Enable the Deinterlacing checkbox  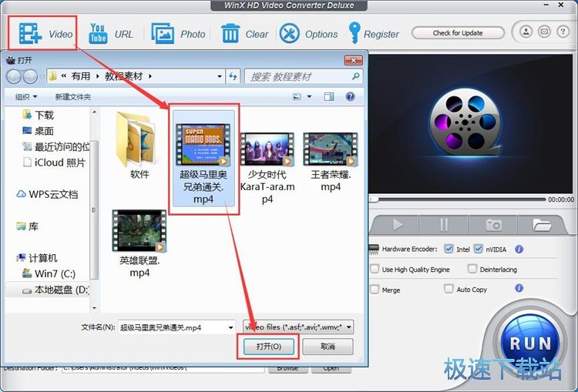pos(472,269)
